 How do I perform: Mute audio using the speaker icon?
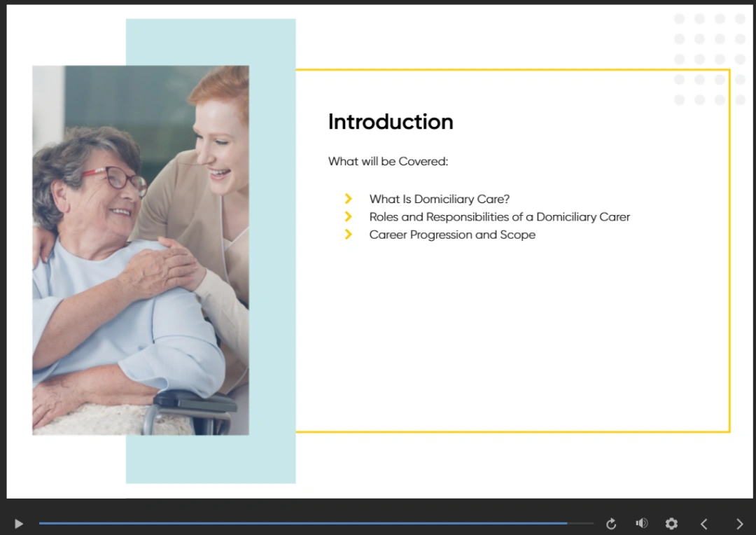point(641,523)
